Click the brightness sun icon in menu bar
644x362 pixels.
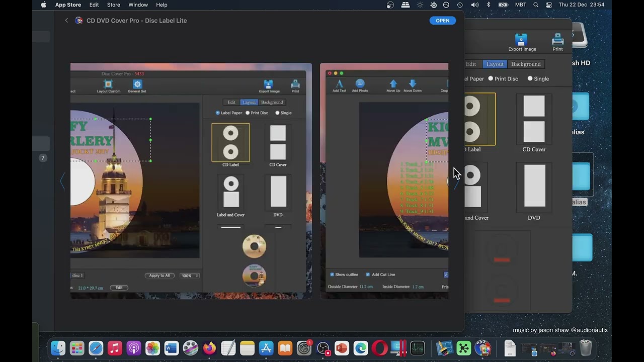click(420, 5)
